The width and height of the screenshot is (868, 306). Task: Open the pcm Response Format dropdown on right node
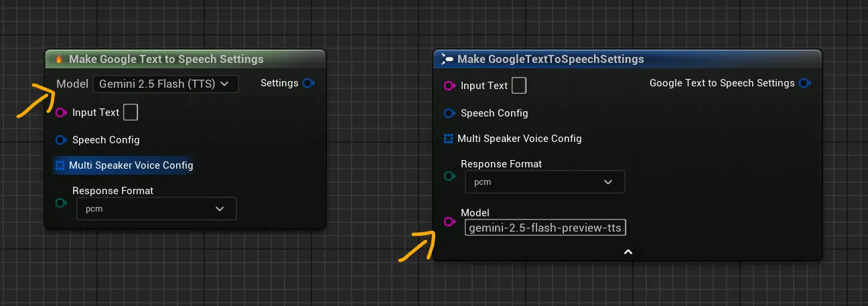click(x=545, y=181)
